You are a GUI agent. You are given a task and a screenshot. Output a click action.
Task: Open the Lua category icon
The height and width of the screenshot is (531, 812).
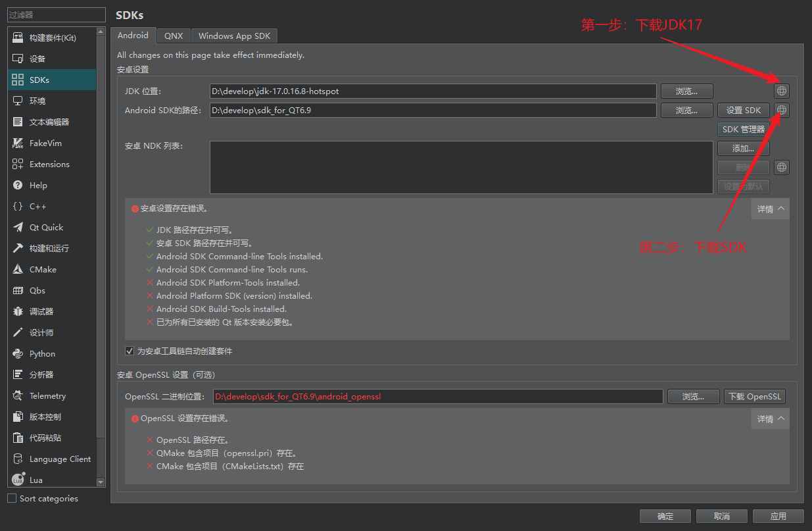click(18, 480)
